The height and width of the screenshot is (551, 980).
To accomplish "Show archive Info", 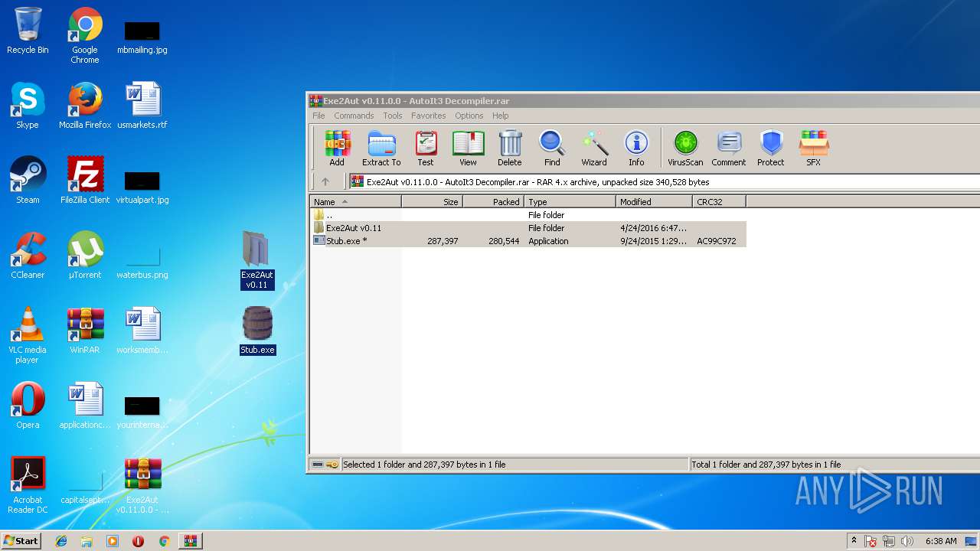I will click(636, 148).
